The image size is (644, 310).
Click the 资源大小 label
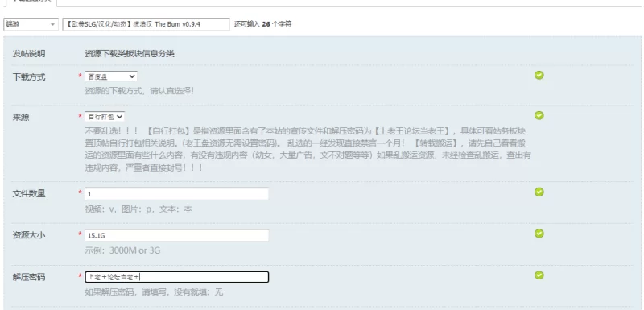[29, 235]
